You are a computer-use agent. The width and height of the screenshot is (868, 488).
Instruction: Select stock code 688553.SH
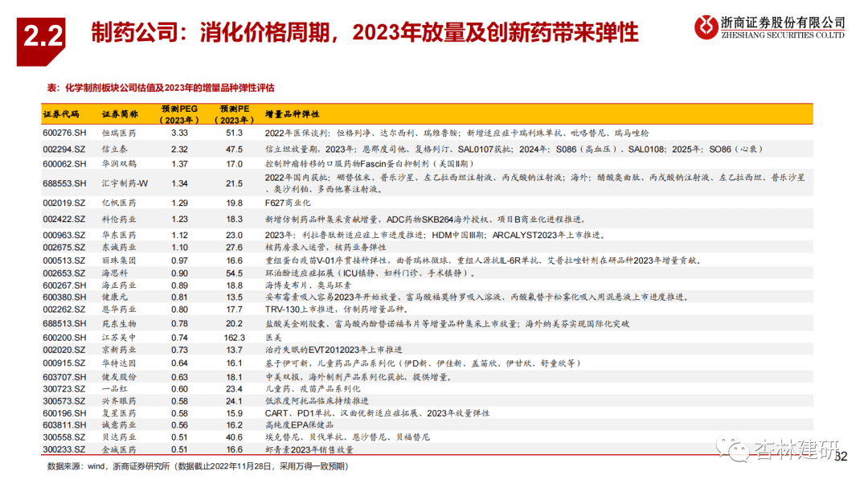pos(64,183)
